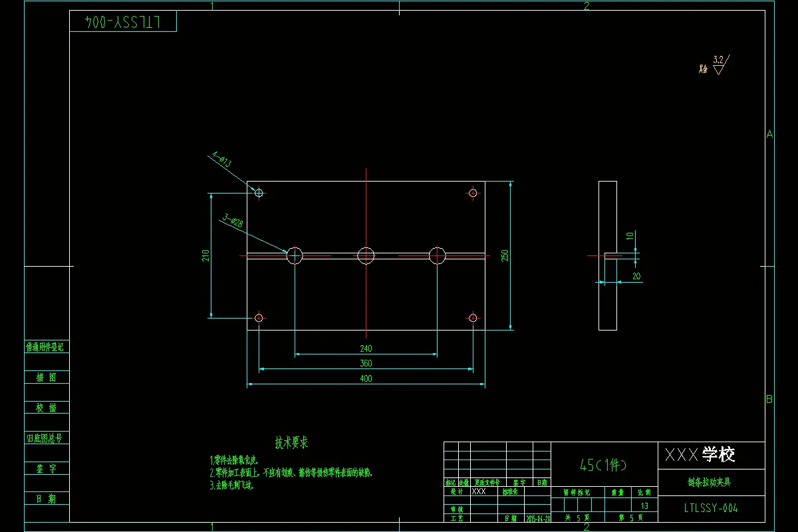Select the 技术要求 heading text

(x=292, y=442)
